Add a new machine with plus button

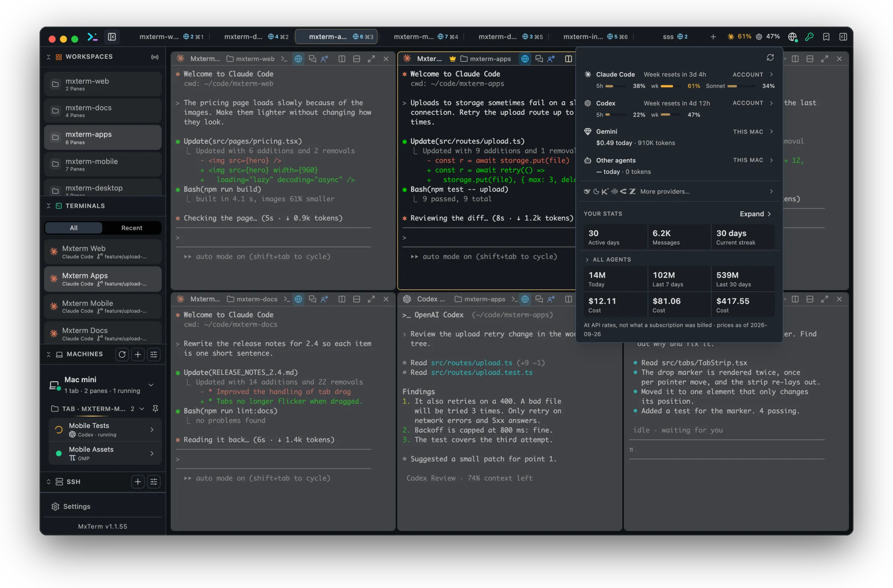pyautogui.click(x=138, y=354)
